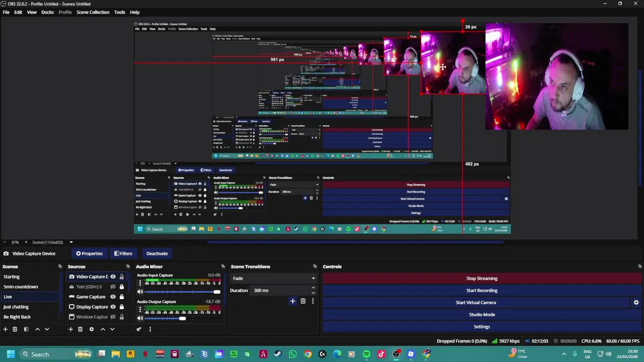Open the Docks menu
Image resolution: width=644 pixels, height=362 pixels.
coord(47,12)
